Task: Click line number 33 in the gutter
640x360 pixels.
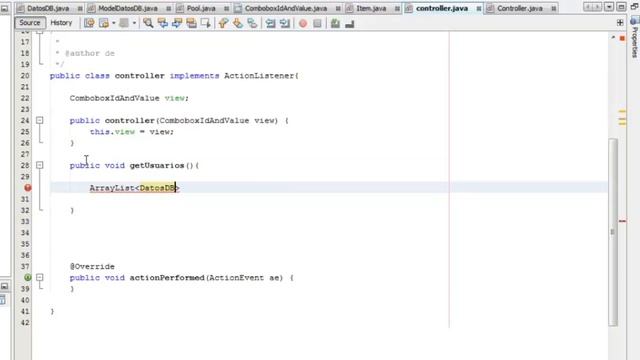Action: click(25, 222)
